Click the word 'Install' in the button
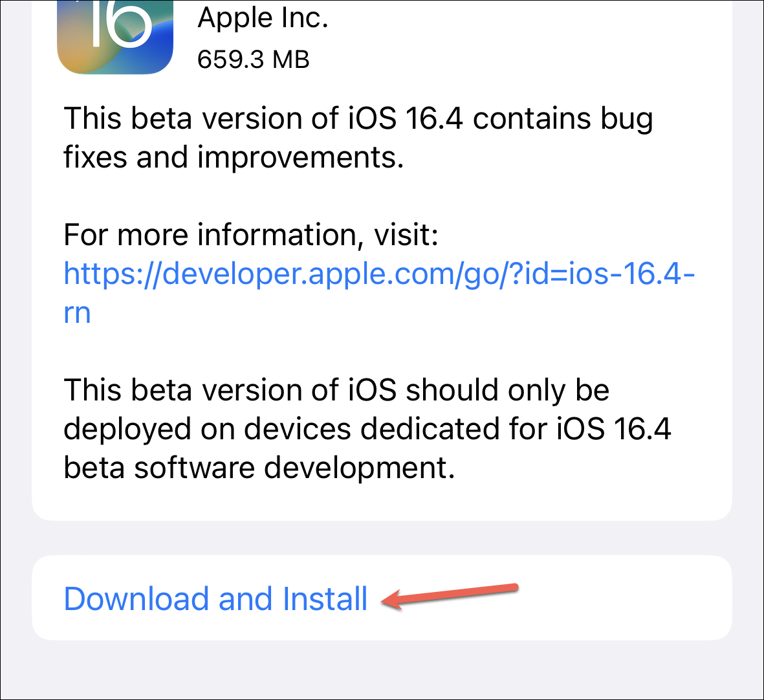 [325, 598]
